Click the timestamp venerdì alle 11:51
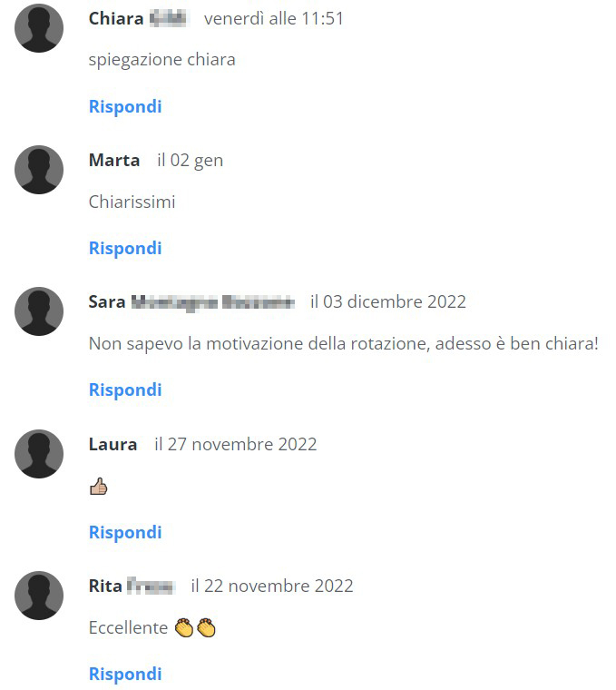 point(273,18)
